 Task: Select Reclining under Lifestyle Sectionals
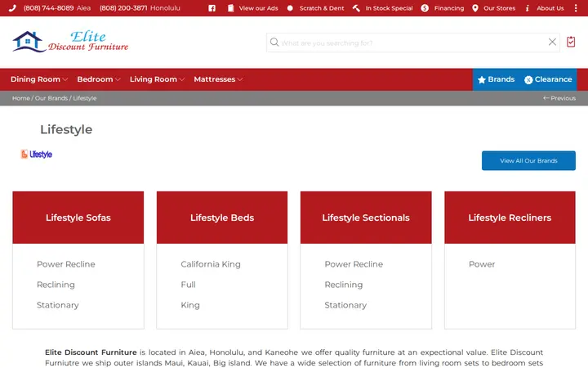(344, 285)
